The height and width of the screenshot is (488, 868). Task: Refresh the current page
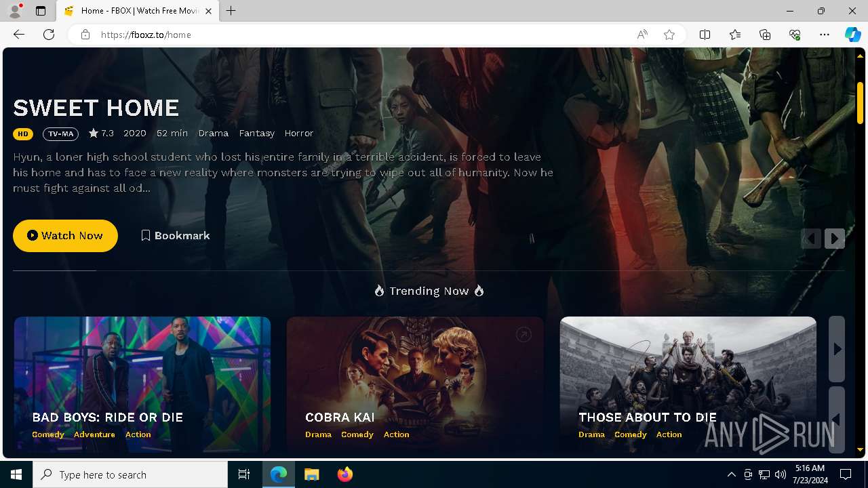pos(49,35)
